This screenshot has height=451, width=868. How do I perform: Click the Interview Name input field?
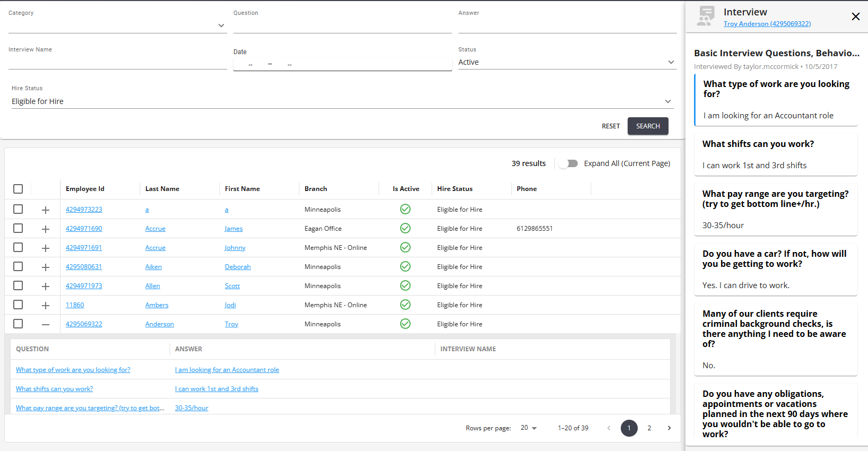pos(117,62)
